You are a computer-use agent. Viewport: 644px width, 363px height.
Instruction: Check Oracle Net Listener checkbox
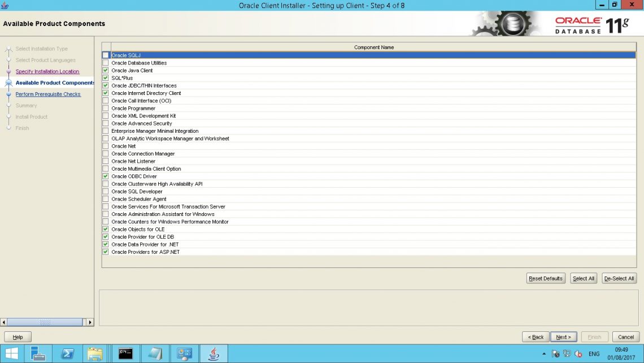[x=106, y=161]
